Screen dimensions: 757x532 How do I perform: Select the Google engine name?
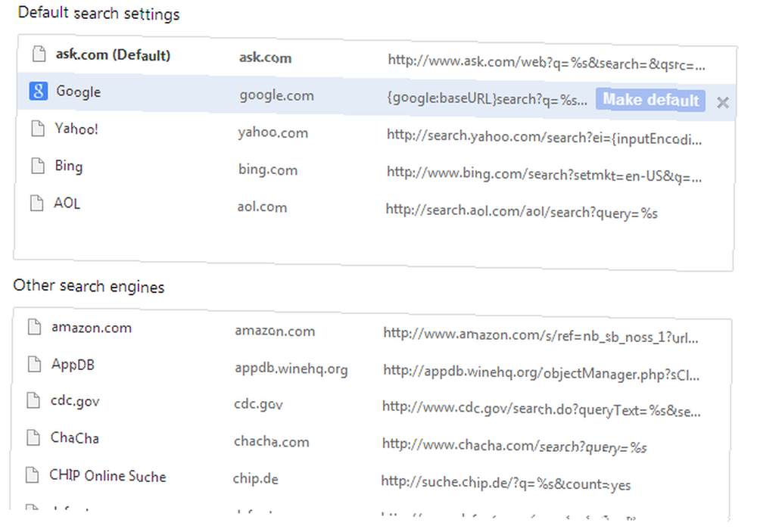click(x=78, y=92)
